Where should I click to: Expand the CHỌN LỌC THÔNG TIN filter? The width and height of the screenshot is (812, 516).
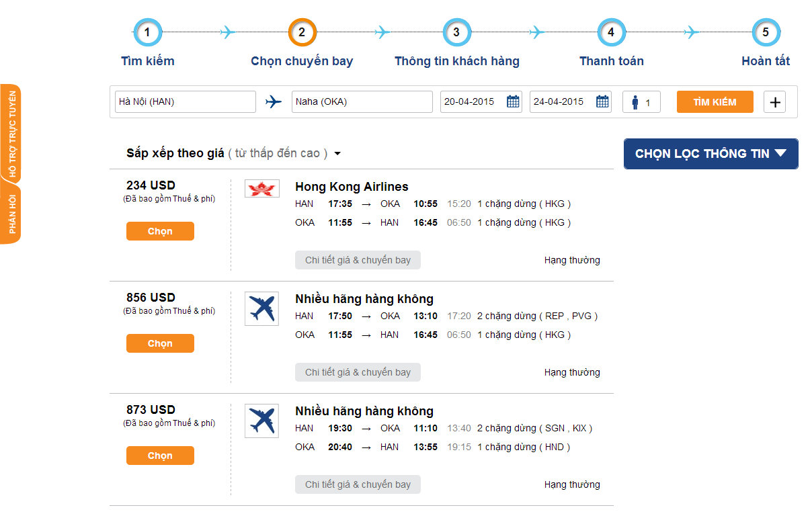point(710,154)
